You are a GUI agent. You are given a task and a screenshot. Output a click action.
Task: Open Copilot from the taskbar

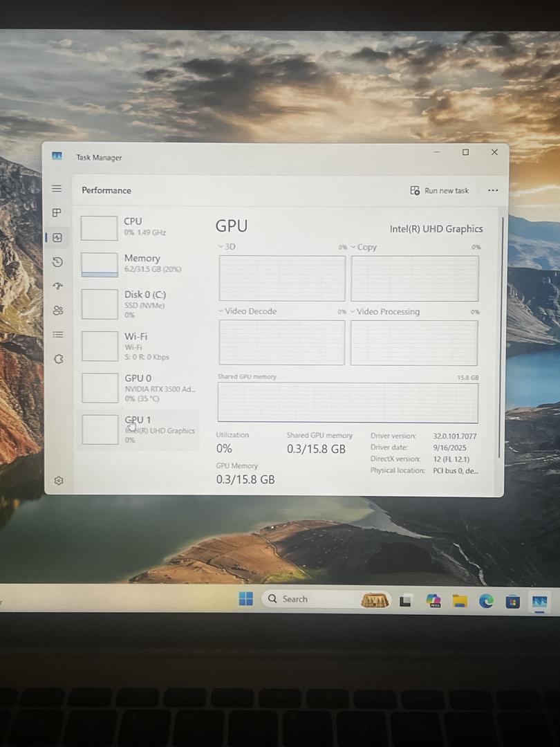coord(433,601)
